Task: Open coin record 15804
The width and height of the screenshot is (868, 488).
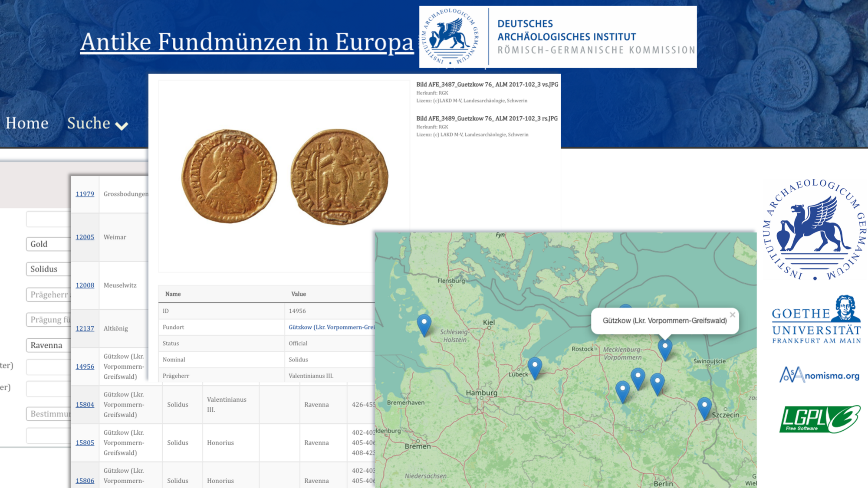Action: (x=85, y=405)
